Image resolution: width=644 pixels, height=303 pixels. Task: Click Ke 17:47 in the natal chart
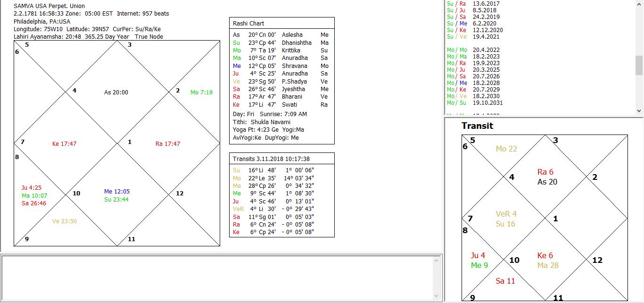coord(64,144)
